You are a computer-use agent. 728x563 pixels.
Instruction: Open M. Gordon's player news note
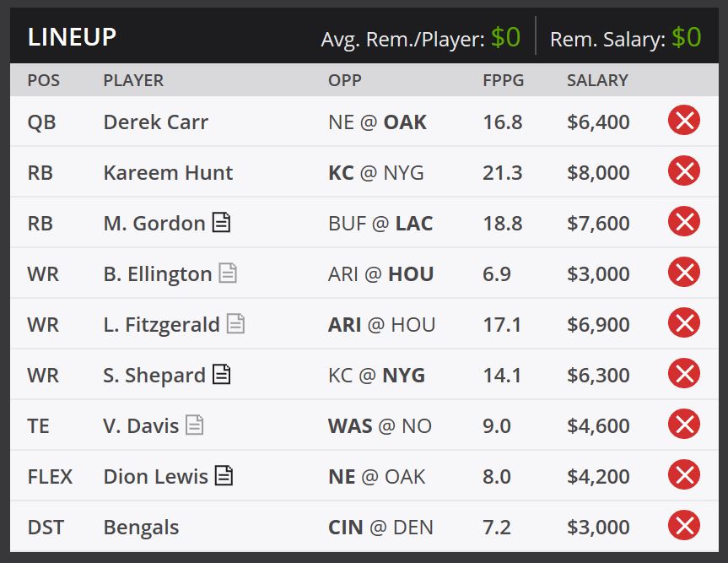click(221, 222)
